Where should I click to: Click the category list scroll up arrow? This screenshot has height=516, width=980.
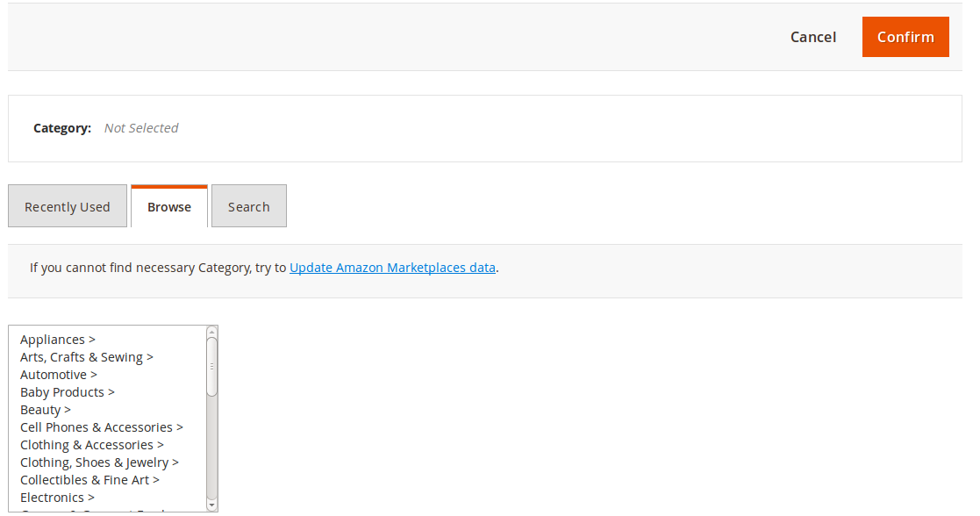211,331
